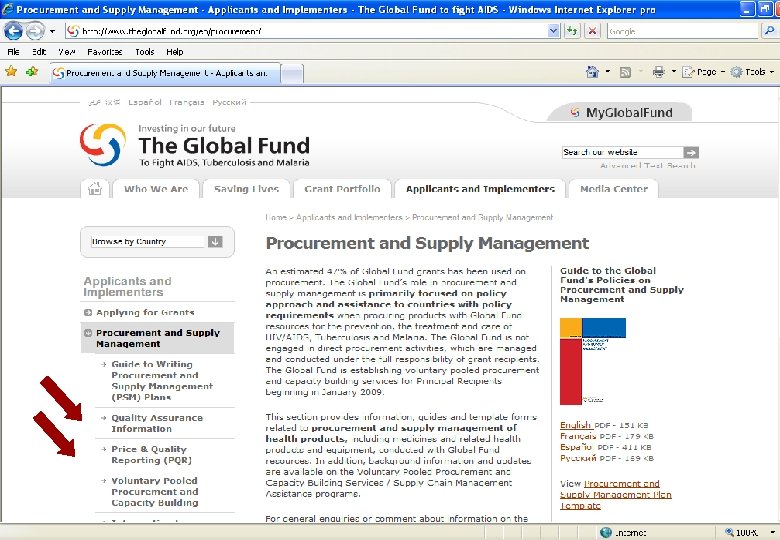Open the Tools toolbar gear menu
The width and height of the screenshot is (780, 540).
click(752, 72)
